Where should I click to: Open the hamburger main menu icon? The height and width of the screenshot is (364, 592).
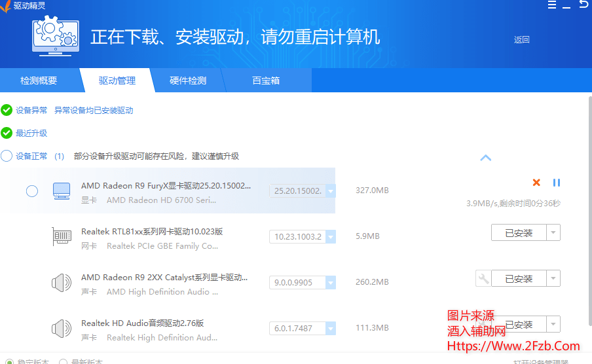click(552, 5)
